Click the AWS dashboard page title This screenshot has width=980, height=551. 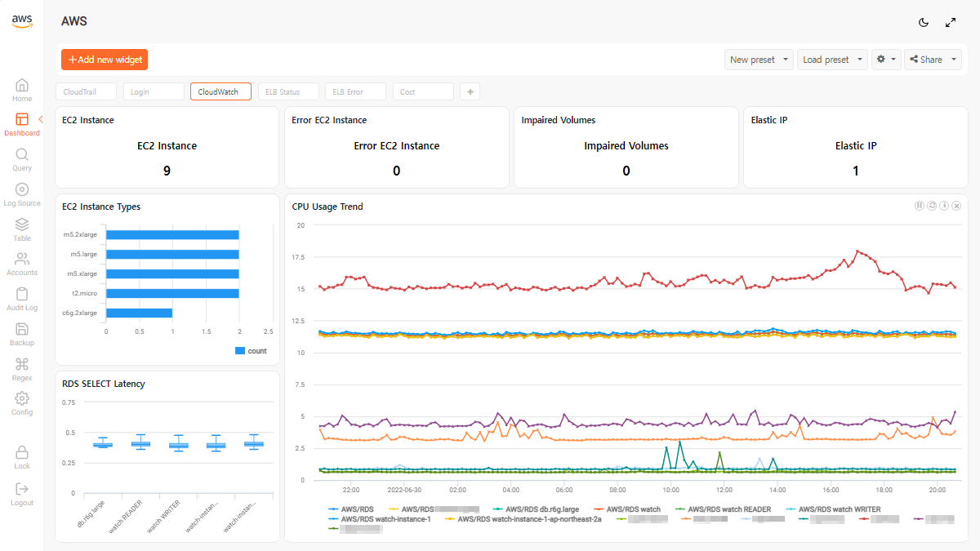(74, 22)
